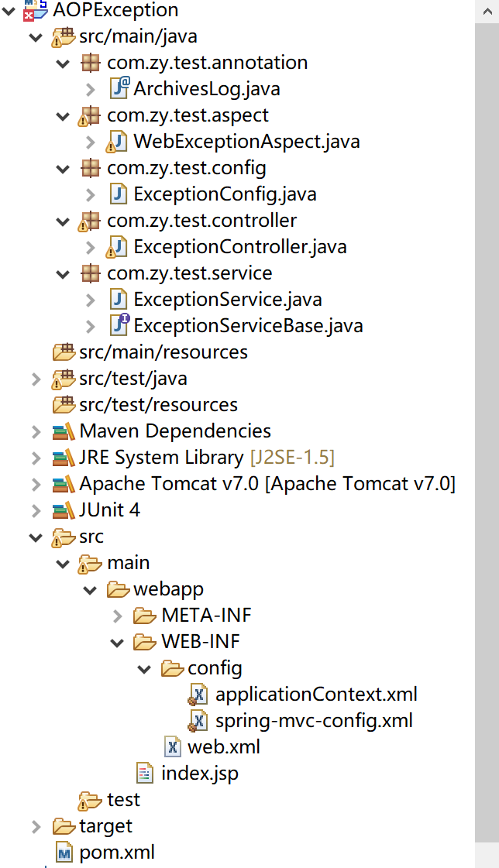499x868 pixels.
Task: Click the Maven Dependencies library icon
Action: [x=64, y=431]
